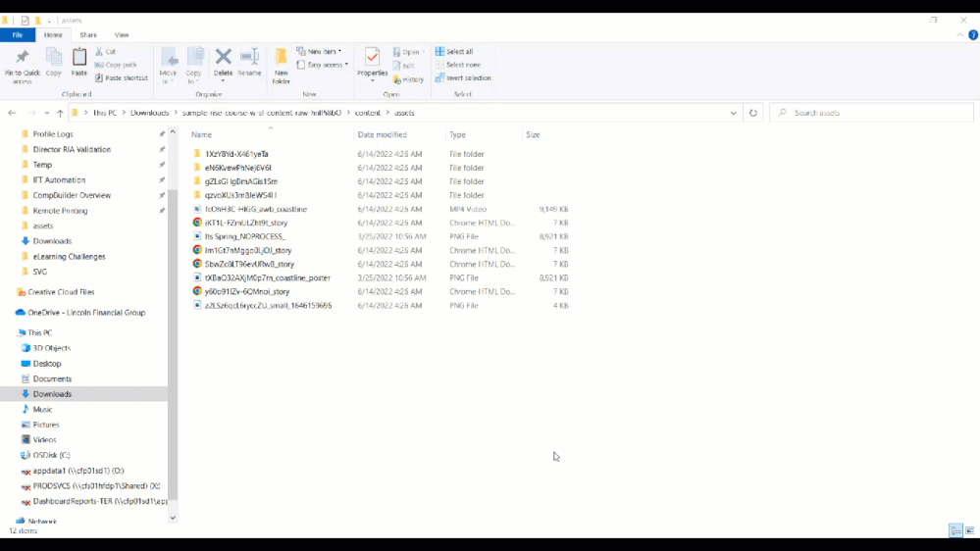Screen dimensions: 980x551
Task: Open the Help question mark icon
Action: click(x=973, y=35)
